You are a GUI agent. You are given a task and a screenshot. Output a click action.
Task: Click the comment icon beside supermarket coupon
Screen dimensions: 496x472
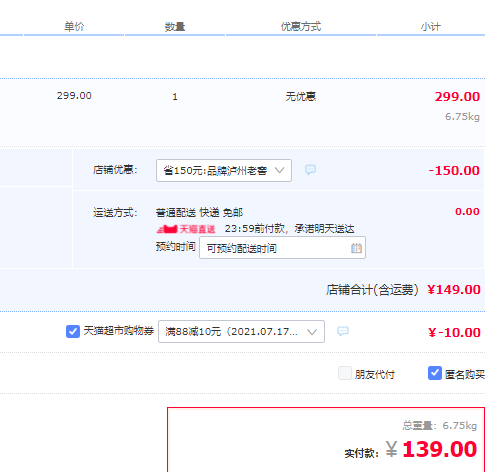tap(343, 331)
